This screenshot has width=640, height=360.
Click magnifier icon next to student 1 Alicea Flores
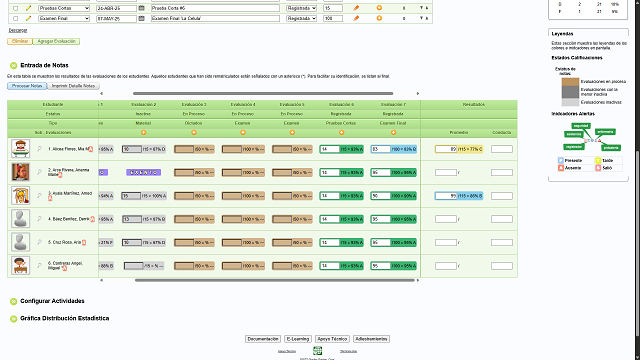coord(40,149)
